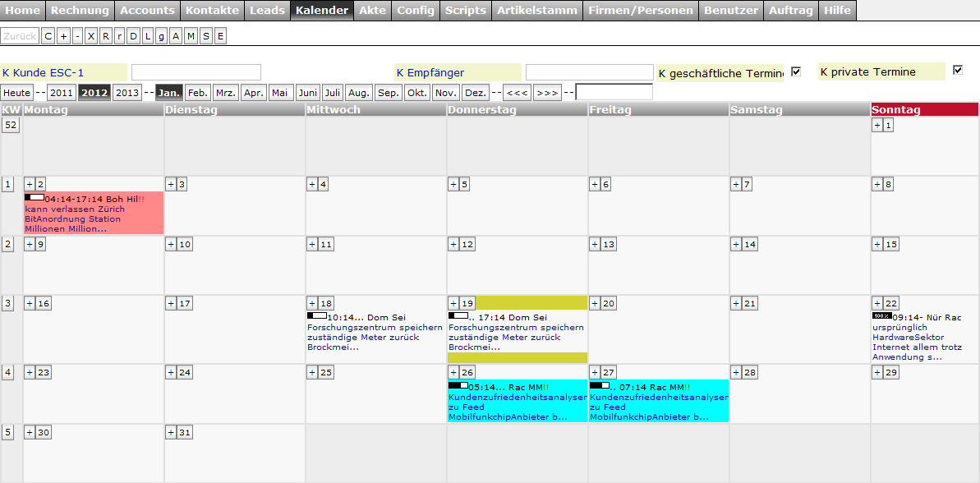Click the toolbar plus button next to C
Viewport: 980px width, 483px height.
(63, 36)
